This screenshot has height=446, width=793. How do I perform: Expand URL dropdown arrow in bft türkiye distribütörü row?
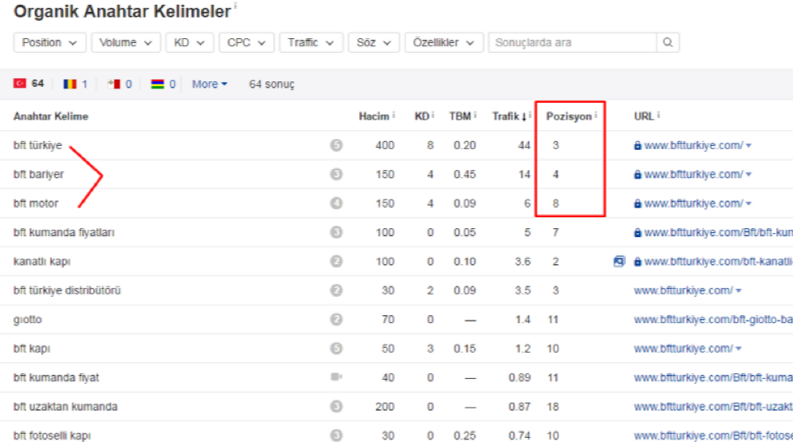738,291
